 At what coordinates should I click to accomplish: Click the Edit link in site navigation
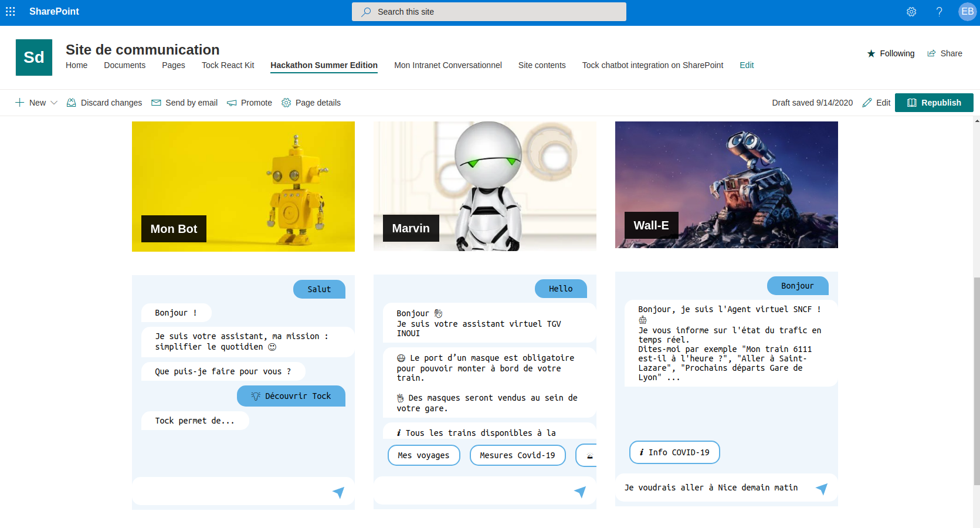coord(747,65)
